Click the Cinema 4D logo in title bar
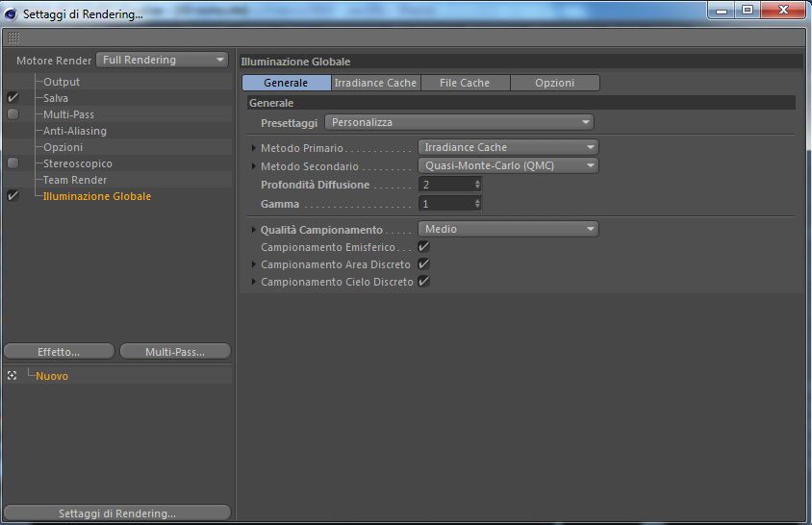The width and height of the screenshot is (812, 525). [11, 14]
